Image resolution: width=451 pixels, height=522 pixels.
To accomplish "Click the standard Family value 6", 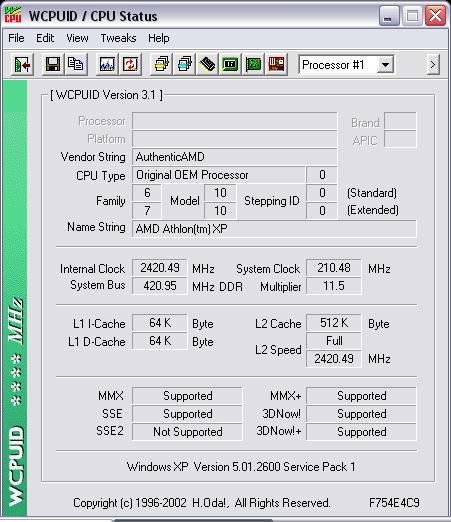I will tap(147, 193).
